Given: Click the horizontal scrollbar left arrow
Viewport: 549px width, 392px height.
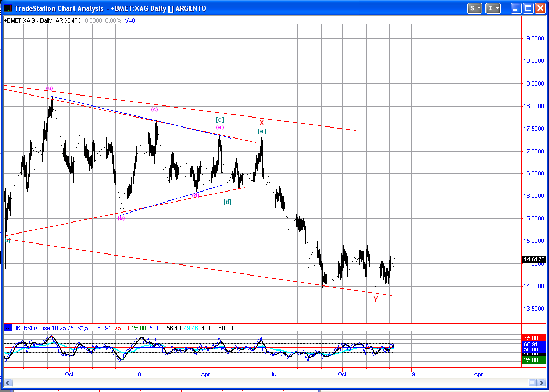Looking at the screenshot, I should (8, 383).
